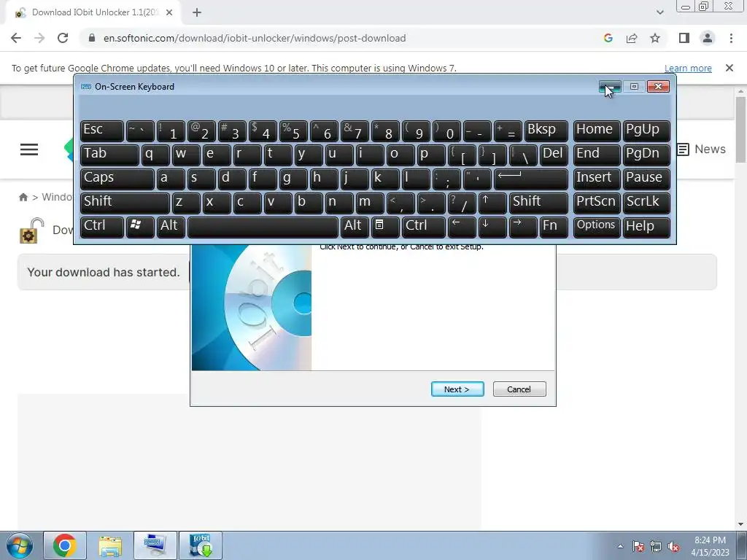This screenshot has width=747, height=560.
Task: Close the IObit Unlocker tab
Action: tap(169, 12)
